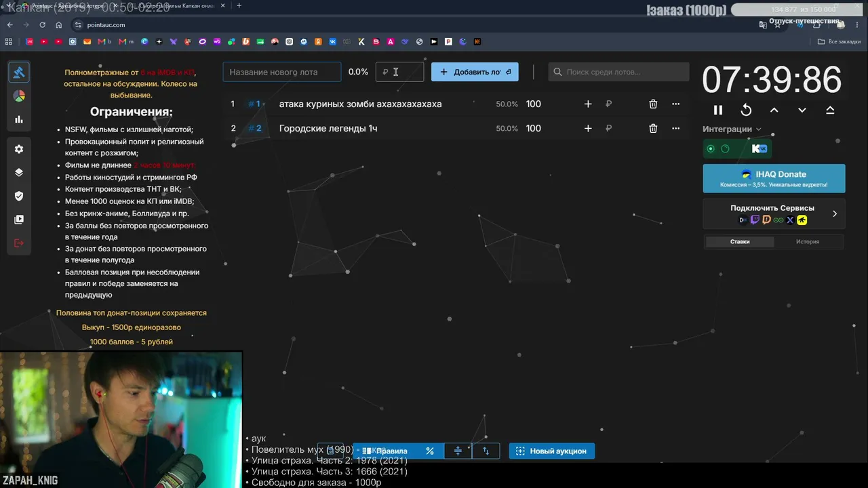Decrease timer with the down chevron
Viewport: 868px width, 488px height.
tap(802, 110)
